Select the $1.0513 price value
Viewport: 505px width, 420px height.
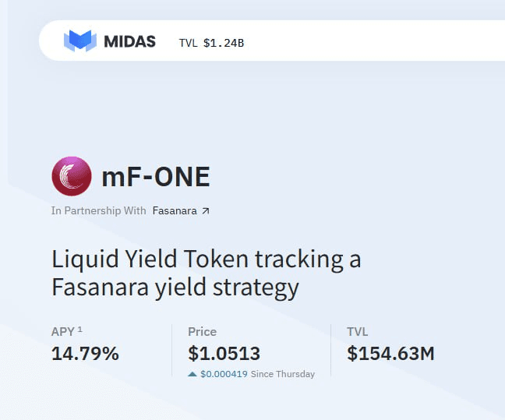(x=224, y=353)
